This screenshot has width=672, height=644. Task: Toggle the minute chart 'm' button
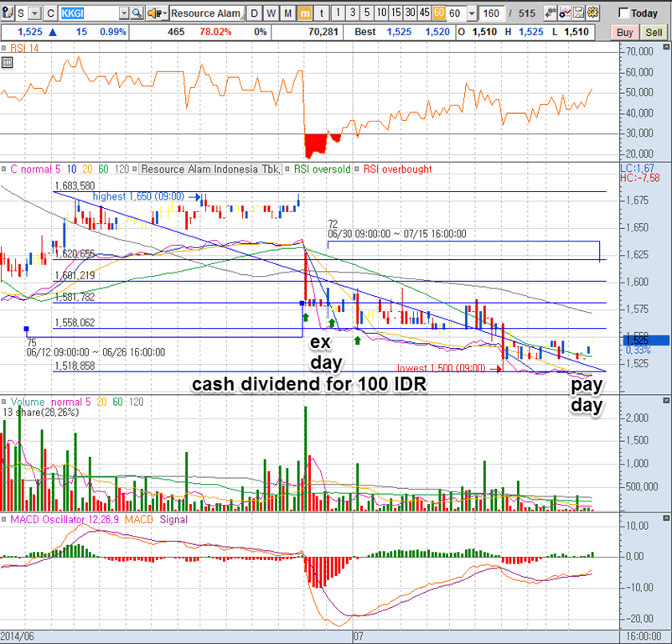pyautogui.click(x=305, y=13)
